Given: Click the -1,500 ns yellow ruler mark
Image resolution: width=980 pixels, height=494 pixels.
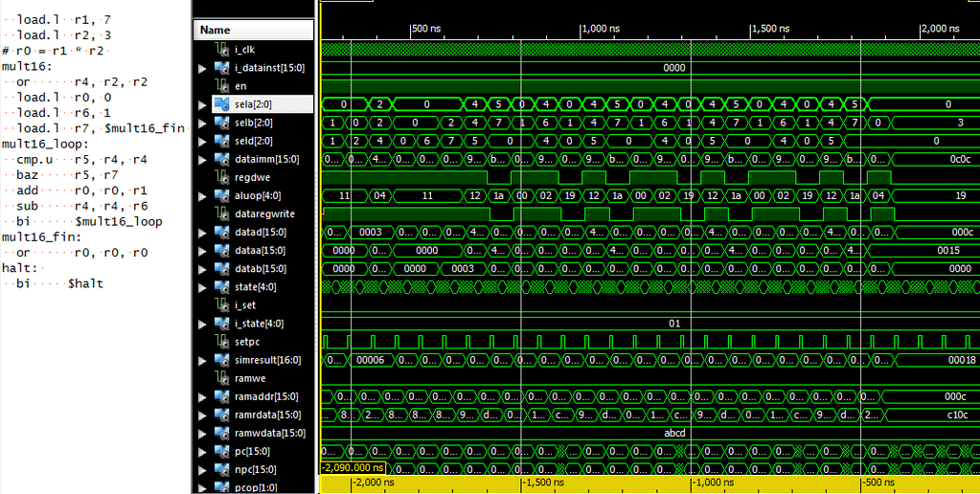Looking at the screenshot, I should (x=543, y=483).
